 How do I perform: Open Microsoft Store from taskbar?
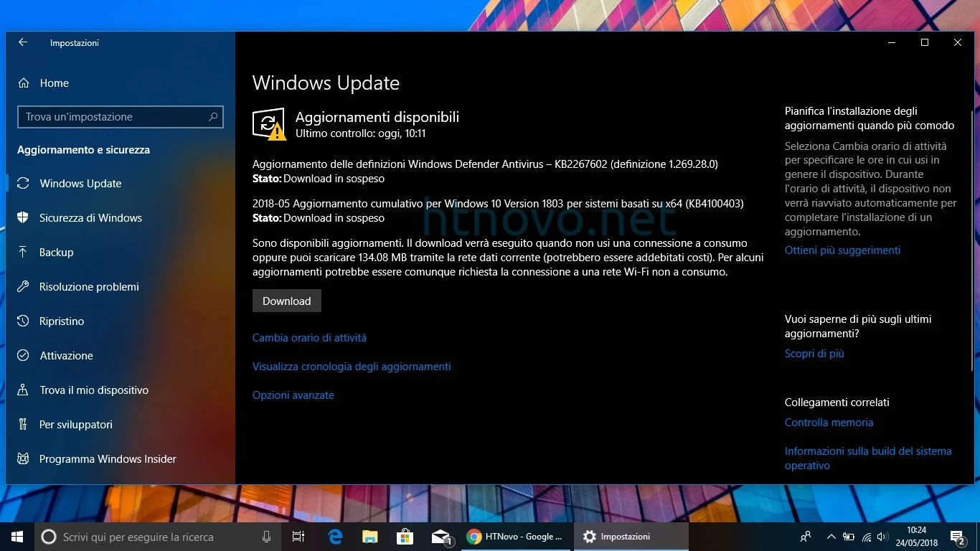tap(405, 537)
